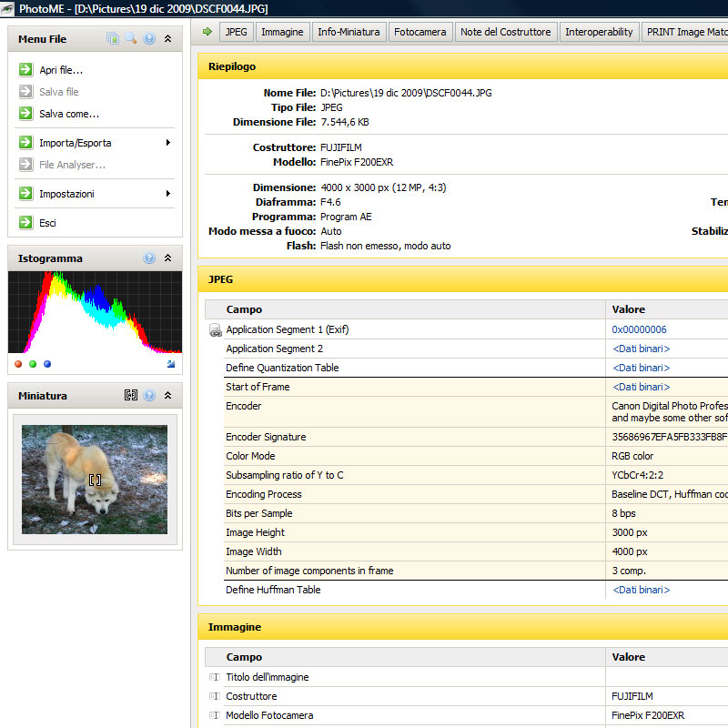Click the PhotoME eye icon in title bar
Viewport: 728px width, 728px height.
click(7, 8)
